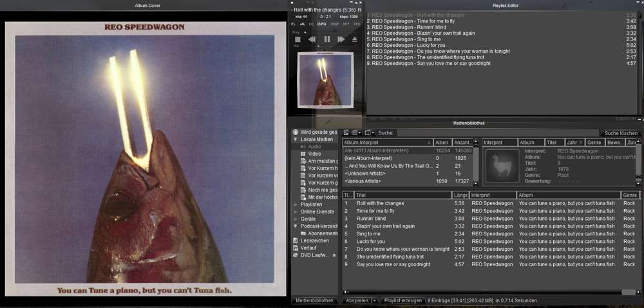Toggle the EQ equalizer button

coord(311,24)
